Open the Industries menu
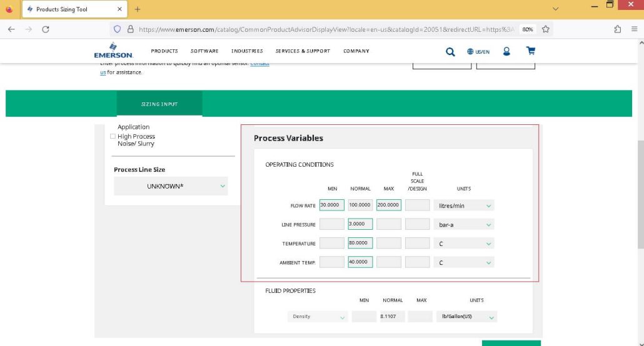644x346 pixels. (247, 51)
